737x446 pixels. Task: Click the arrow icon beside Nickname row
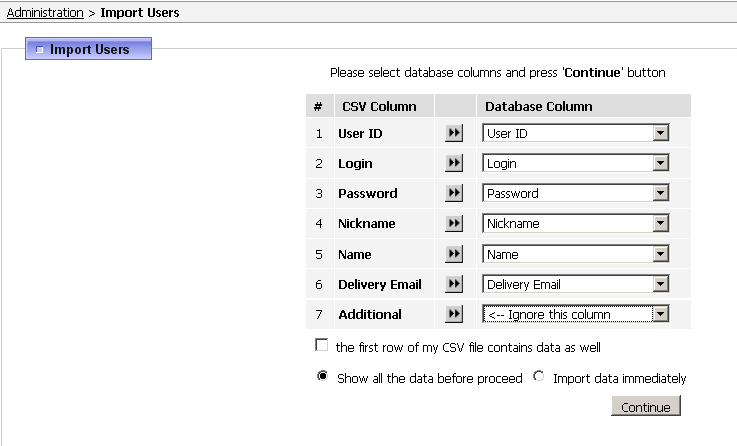pos(454,223)
